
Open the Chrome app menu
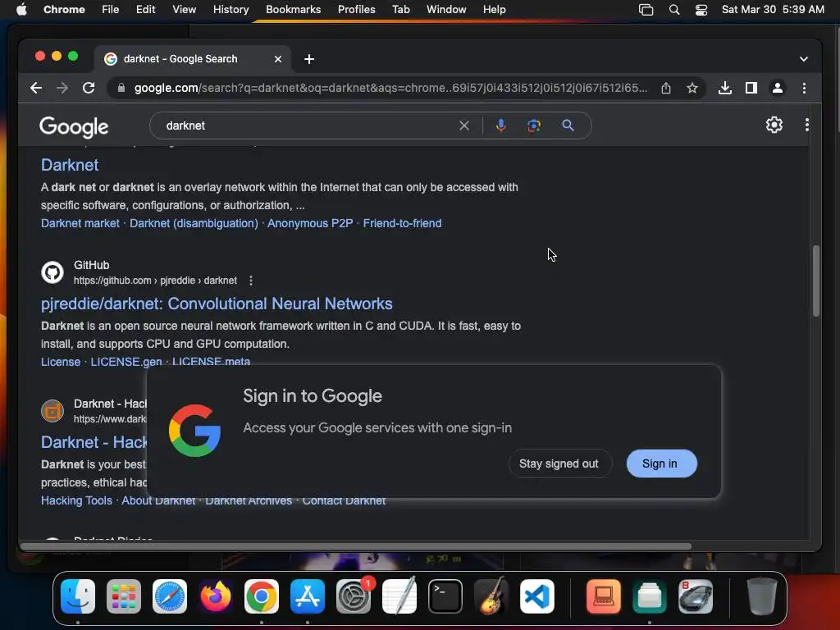point(64,9)
